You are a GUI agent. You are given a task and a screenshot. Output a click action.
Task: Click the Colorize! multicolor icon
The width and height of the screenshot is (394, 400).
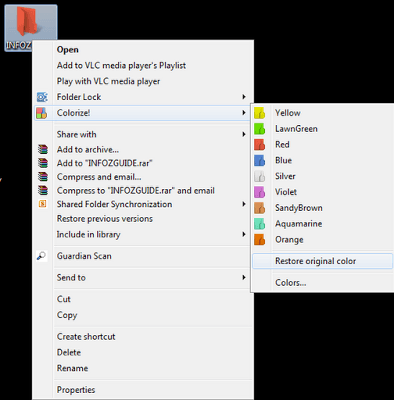[x=42, y=113]
